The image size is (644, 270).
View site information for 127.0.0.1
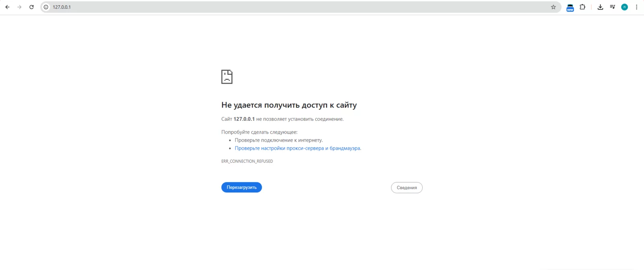pyautogui.click(x=46, y=7)
